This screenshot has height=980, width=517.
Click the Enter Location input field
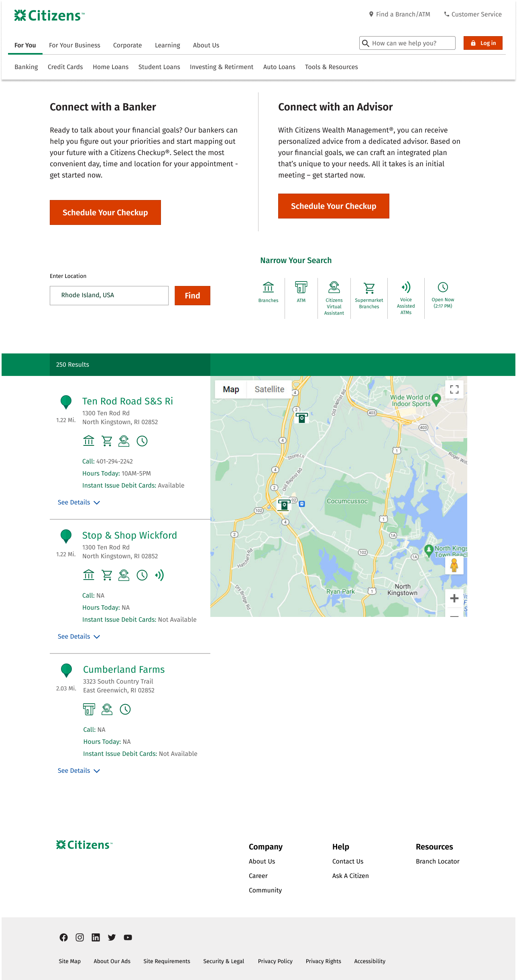109,296
